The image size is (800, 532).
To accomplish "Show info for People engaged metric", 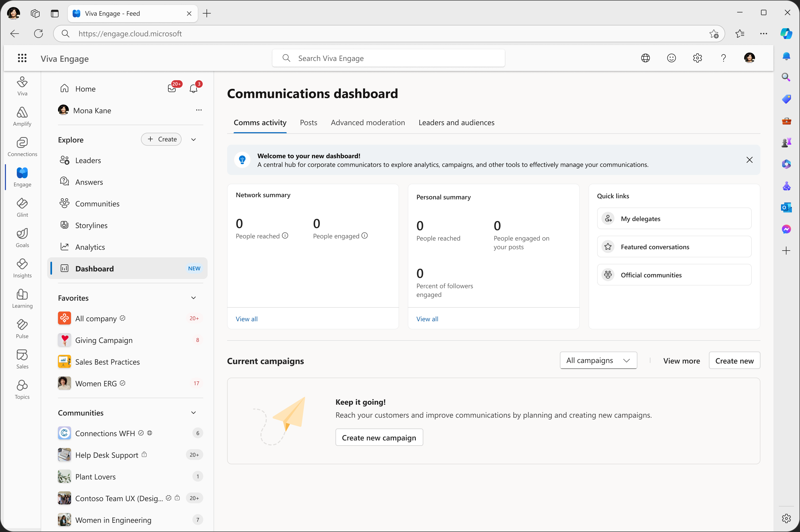I will click(x=364, y=235).
